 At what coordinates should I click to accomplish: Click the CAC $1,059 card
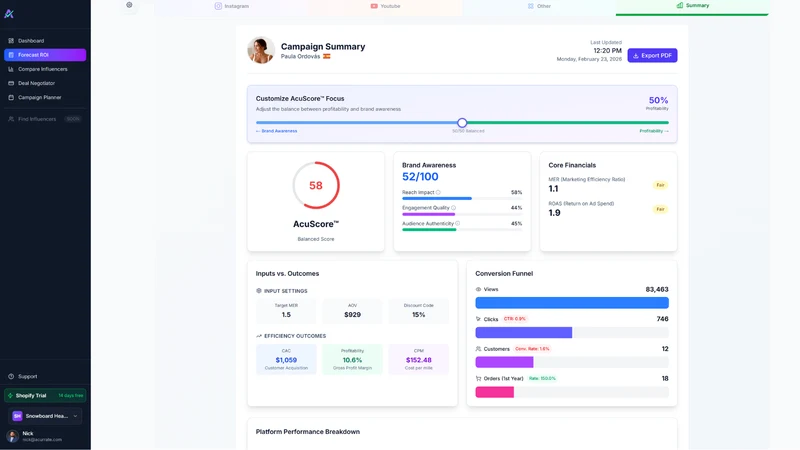tap(286, 359)
